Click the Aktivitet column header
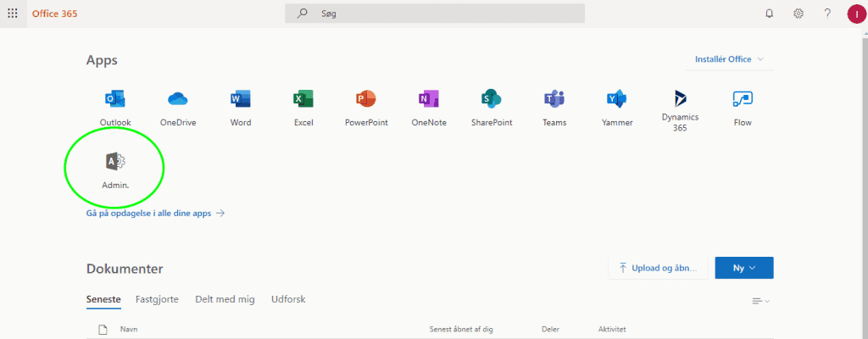868x339 pixels. pos(612,330)
